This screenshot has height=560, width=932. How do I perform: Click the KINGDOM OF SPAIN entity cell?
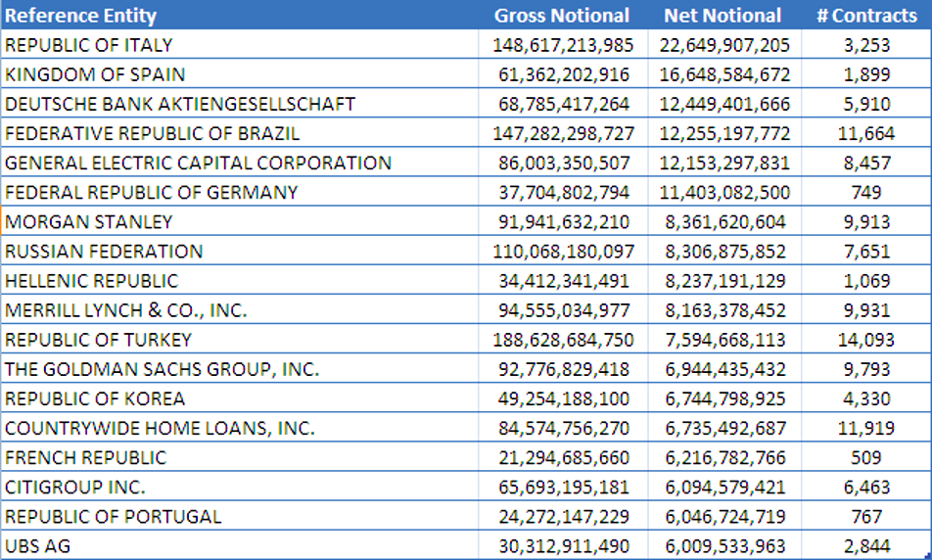tap(95, 74)
